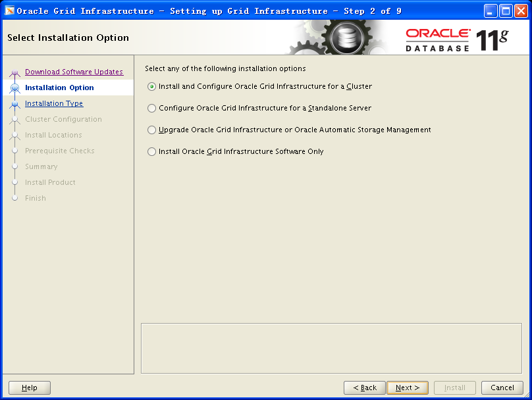Screen dimensions: 532x400
Task: Click 'Select any of the following installation options' text
Action: tap(225, 68)
